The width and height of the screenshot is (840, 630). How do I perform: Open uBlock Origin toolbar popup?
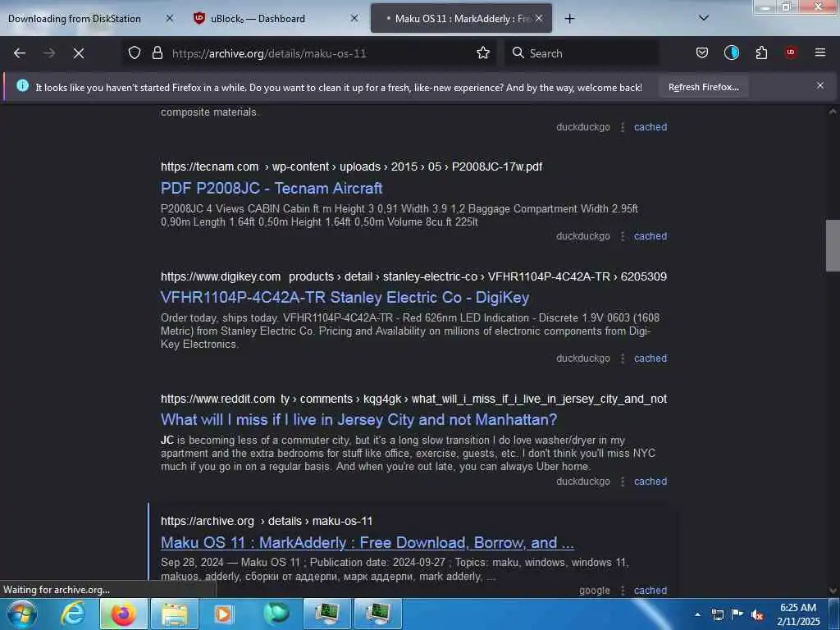tap(791, 52)
